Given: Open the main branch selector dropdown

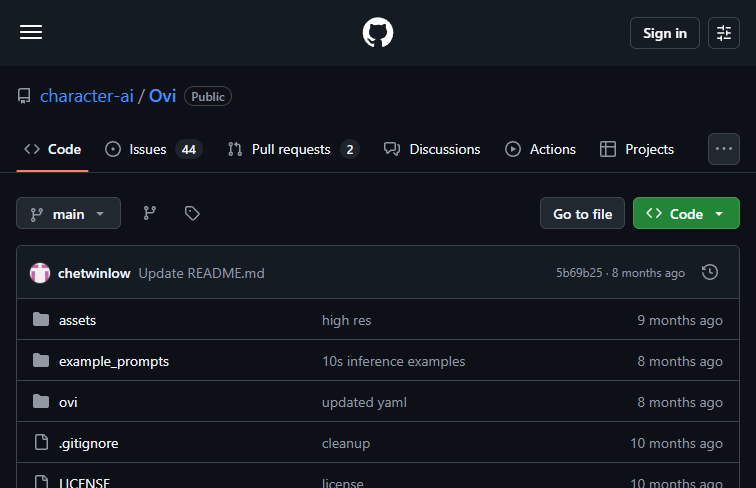Looking at the screenshot, I should click(x=68, y=213).
